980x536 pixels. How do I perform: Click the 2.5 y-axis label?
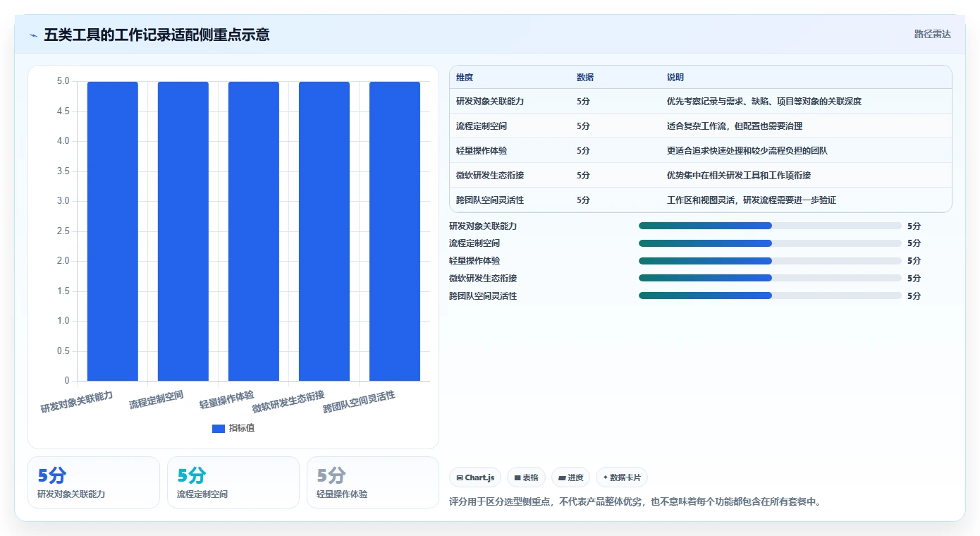(63, 231)
